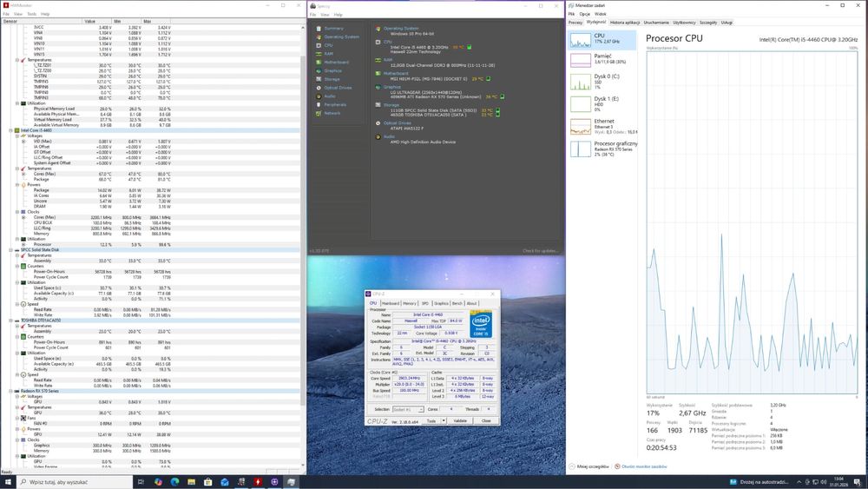Collapse TOSHIBA DT01ACA050 node in HWMonitor
This screenshot has height=489, width=868.
tap(10, 320)
